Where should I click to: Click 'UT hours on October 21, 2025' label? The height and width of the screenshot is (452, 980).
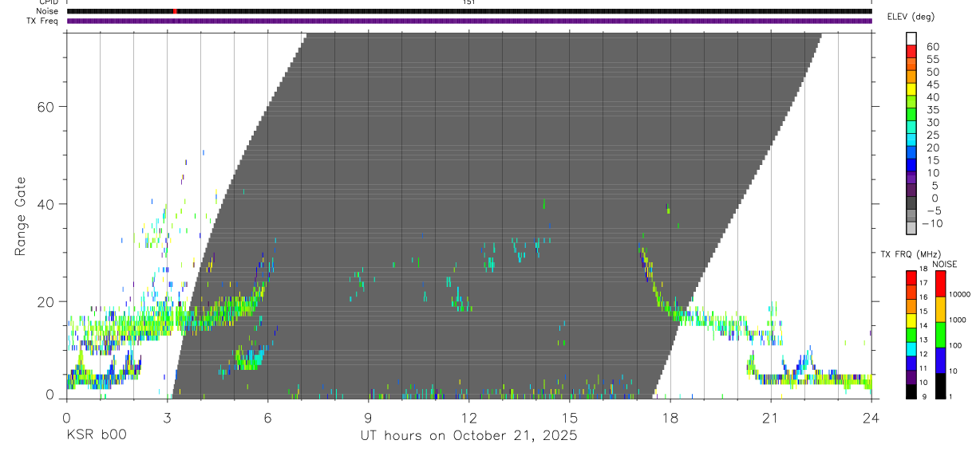[x=468, y=436]
